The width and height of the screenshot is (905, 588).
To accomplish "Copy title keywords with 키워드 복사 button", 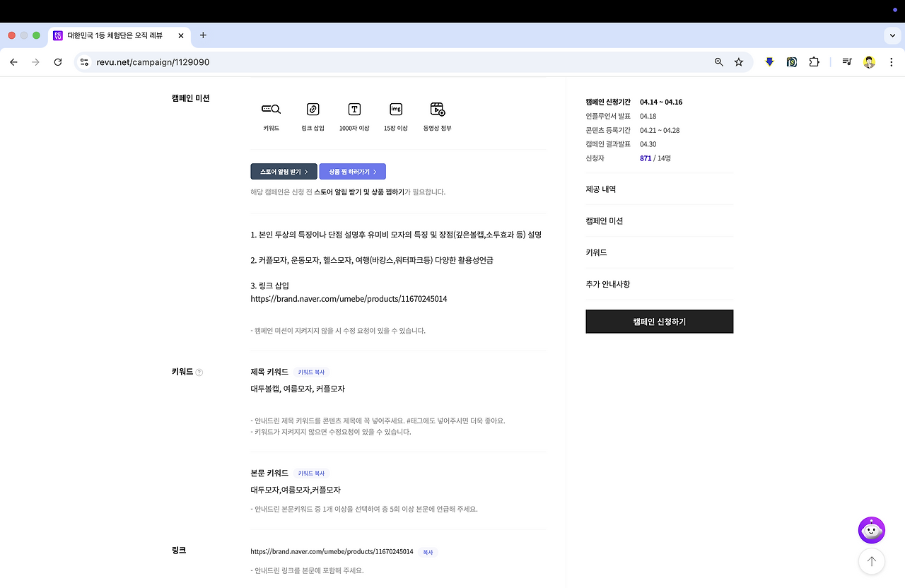I will click(x=310, y=372).
